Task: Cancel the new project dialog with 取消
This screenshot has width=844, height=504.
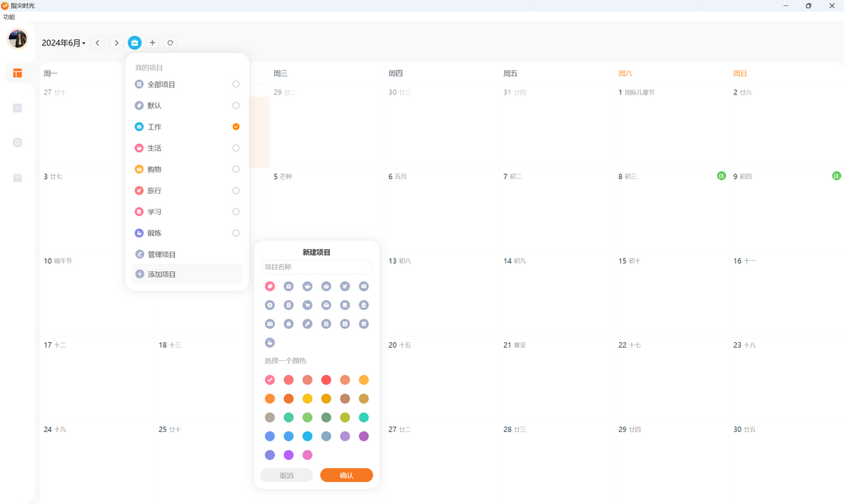Action: [286, 475]
